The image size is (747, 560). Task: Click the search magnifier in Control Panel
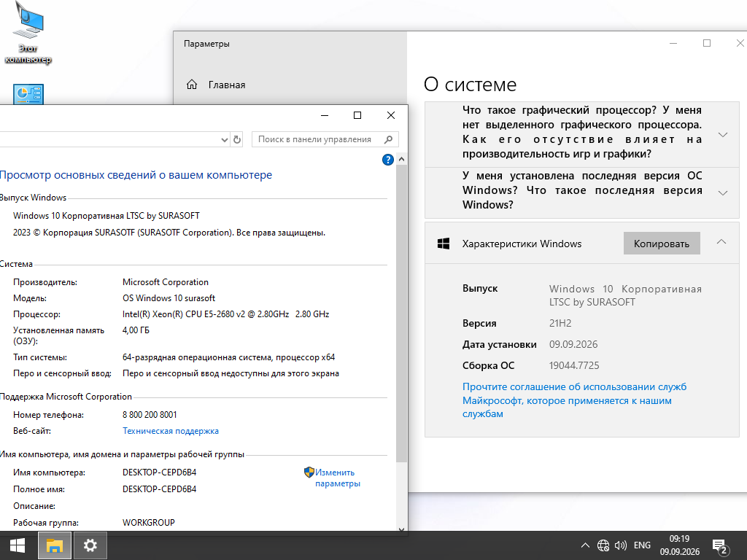pos(389,139)
